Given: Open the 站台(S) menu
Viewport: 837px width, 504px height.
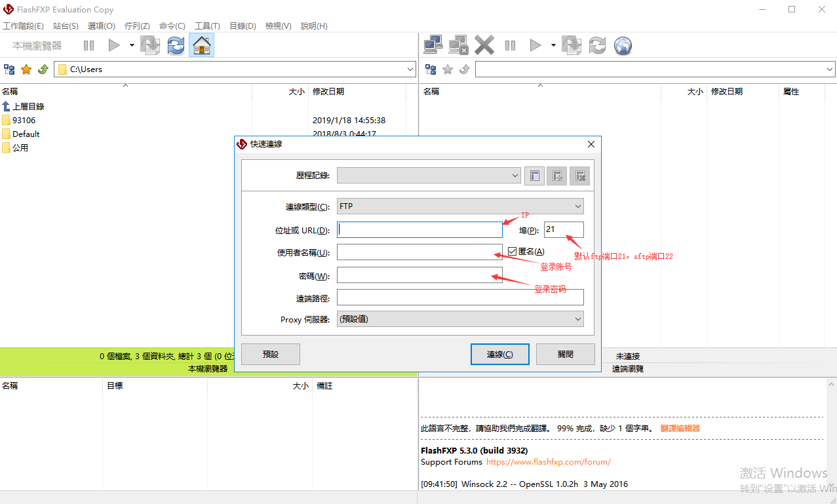Looking at the screenshot, I should click(66, 26).
